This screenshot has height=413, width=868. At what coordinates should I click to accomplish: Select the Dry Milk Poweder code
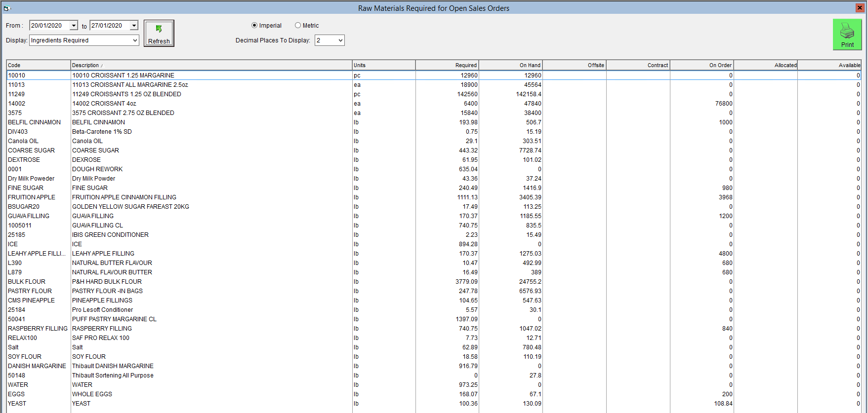31,179
